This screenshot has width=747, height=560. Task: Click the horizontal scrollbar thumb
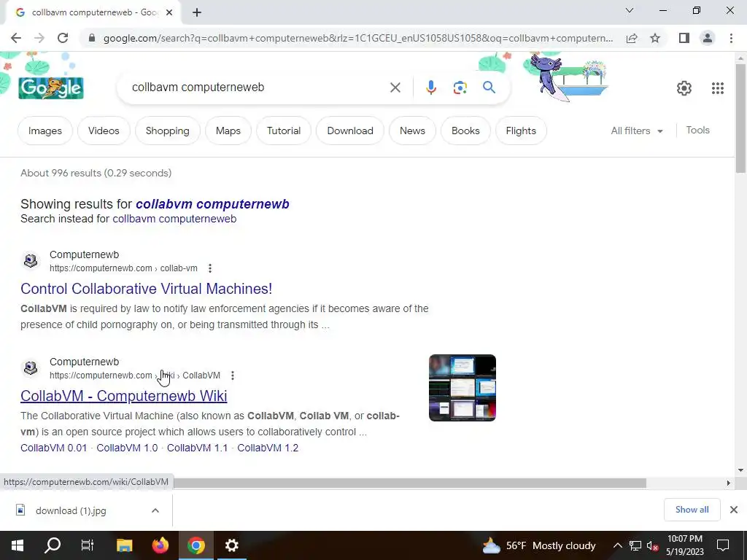coord(410,483)
